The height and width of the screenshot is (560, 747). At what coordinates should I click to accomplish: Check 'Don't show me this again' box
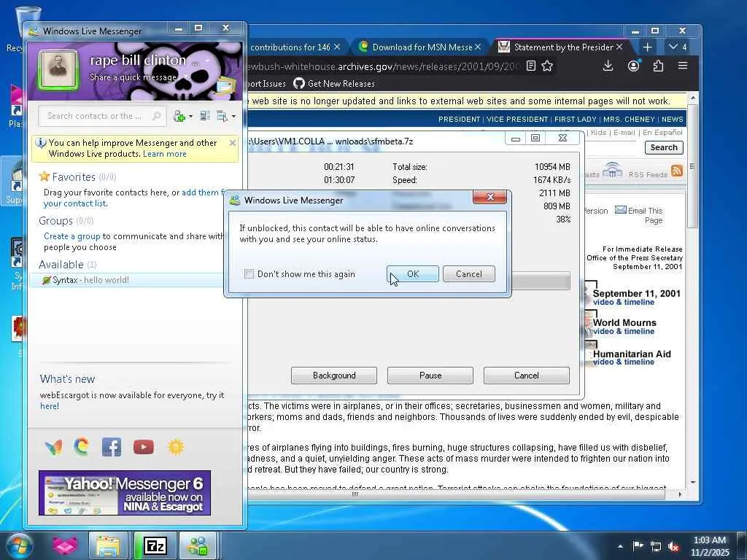pyautogui.click(x=249, y=274)
